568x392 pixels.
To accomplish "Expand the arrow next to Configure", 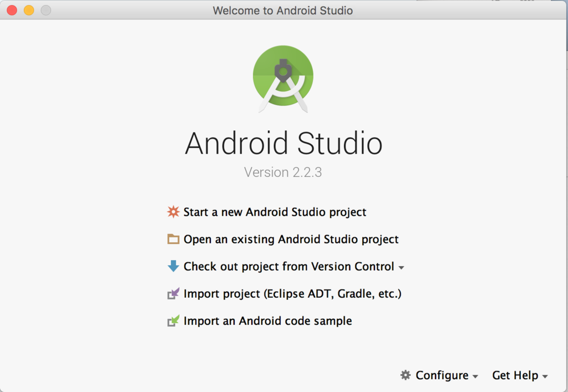I will 475,377.
